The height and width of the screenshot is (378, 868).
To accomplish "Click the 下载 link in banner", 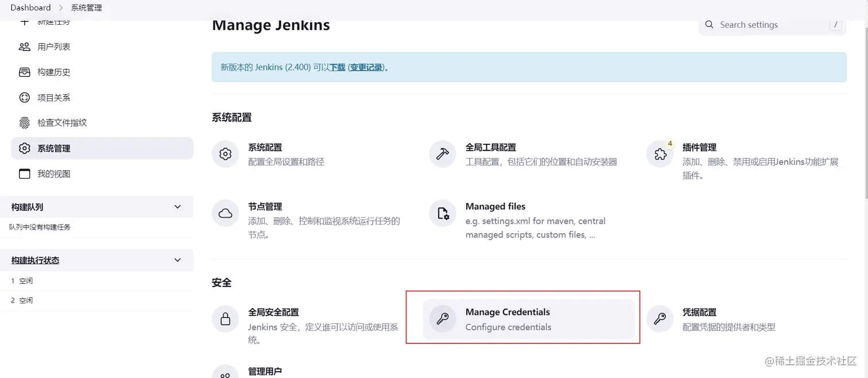I will click(x=338, y=67).
